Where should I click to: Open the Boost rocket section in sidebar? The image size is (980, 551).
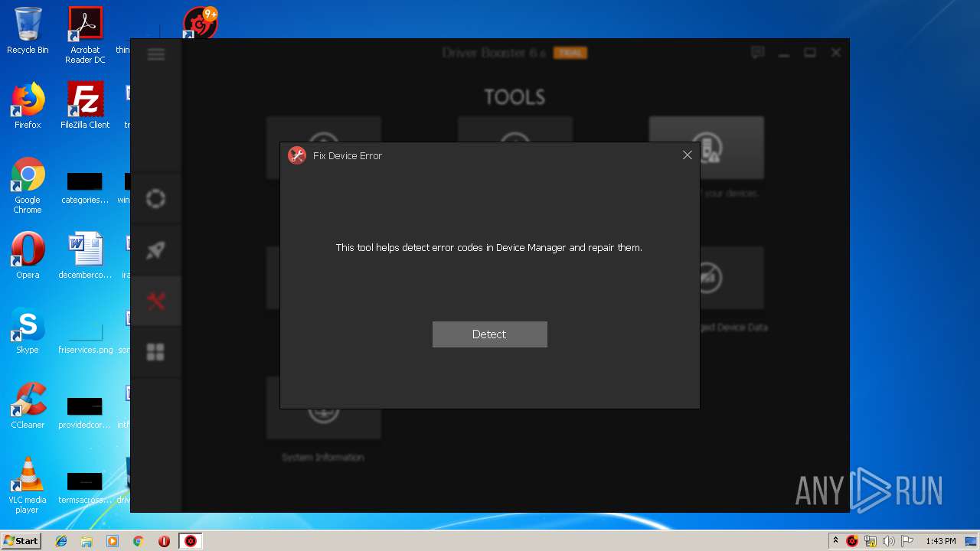[156, 250]
